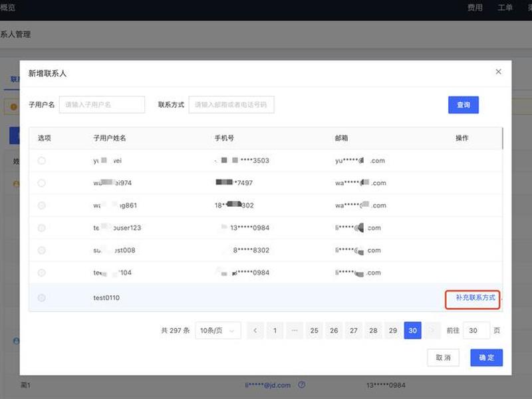Click the ellipsis pagination jump button
The image size is (532, 399).
295,330
